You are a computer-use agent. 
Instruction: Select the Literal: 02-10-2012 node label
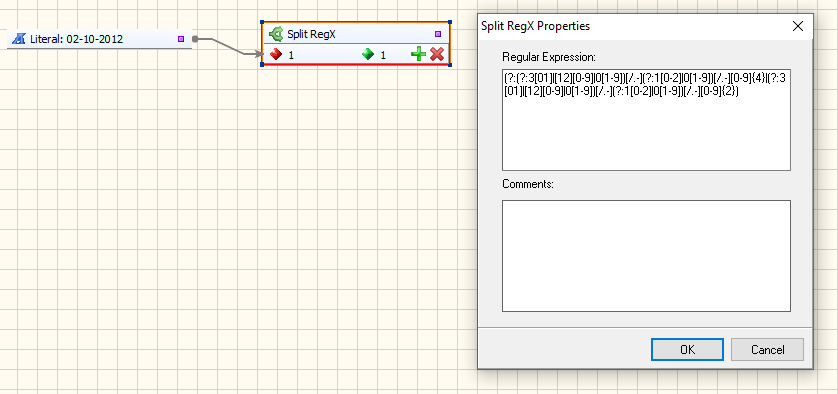tap(76, 39)
